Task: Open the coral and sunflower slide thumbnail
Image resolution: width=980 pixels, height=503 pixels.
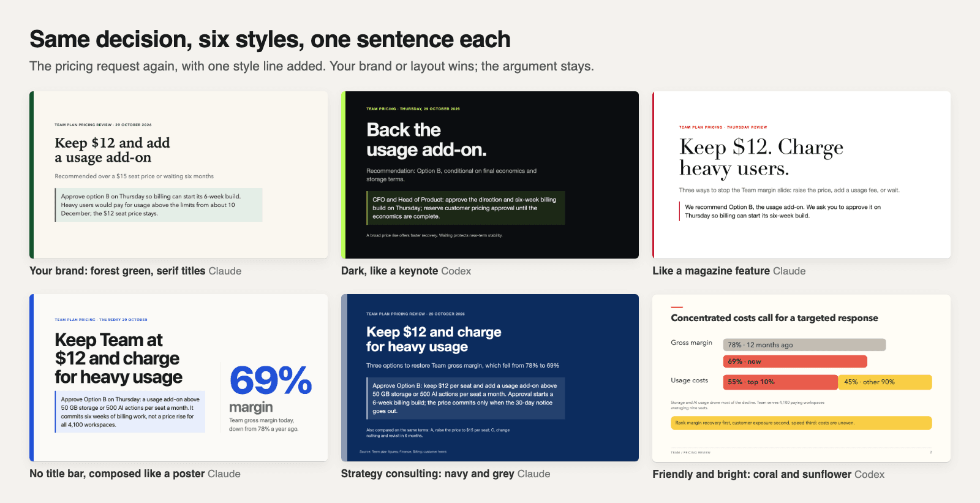Action: 801,378
